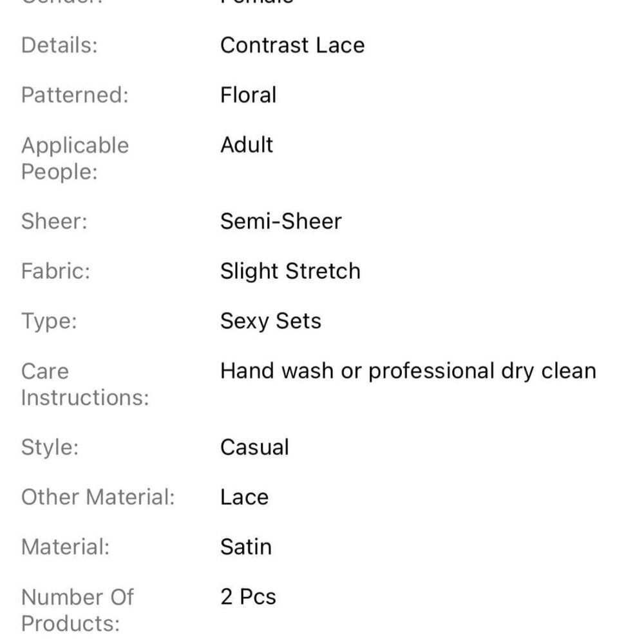Select the Satin material value
Viewport: 644px width, 644px height.
point(246,547)
